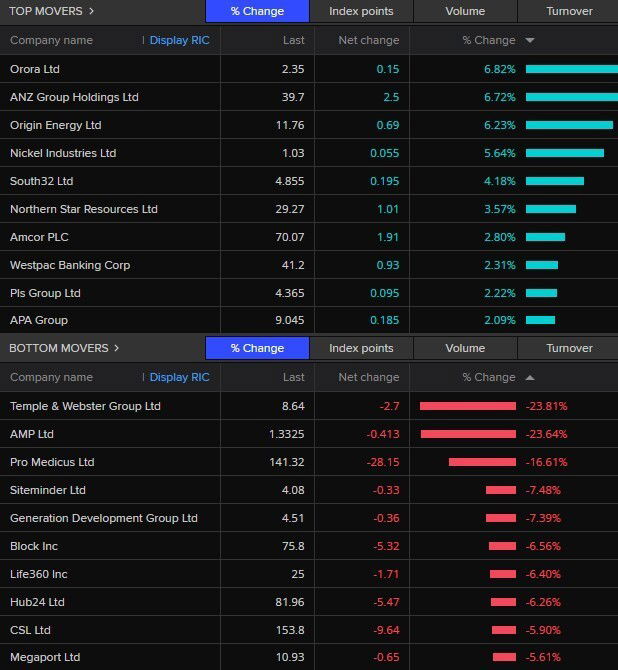Expand the TOP MOVERS chevron

[x=91, y=11]
